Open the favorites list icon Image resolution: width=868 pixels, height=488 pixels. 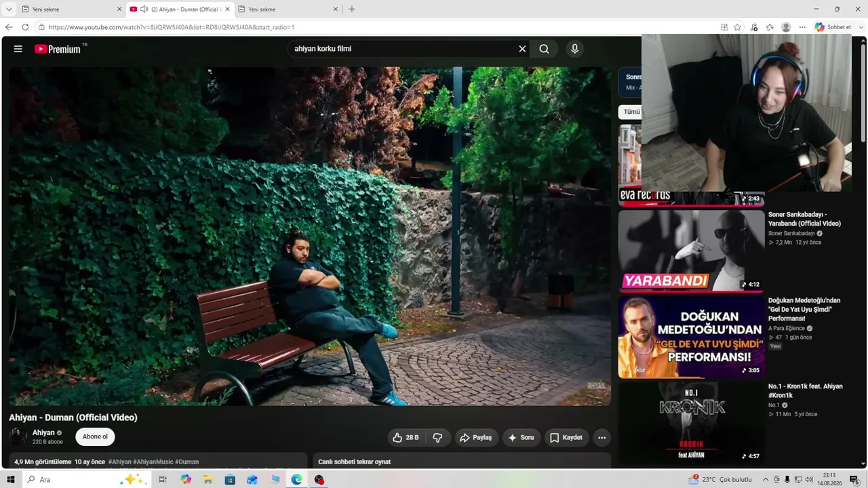pos(770,27)
